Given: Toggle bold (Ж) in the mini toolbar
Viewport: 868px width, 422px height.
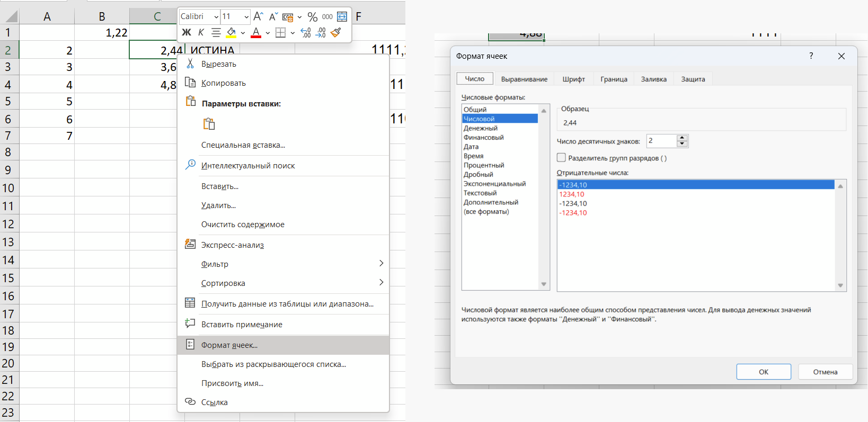Looking at the screenshot, I should (x=187, y=33).
